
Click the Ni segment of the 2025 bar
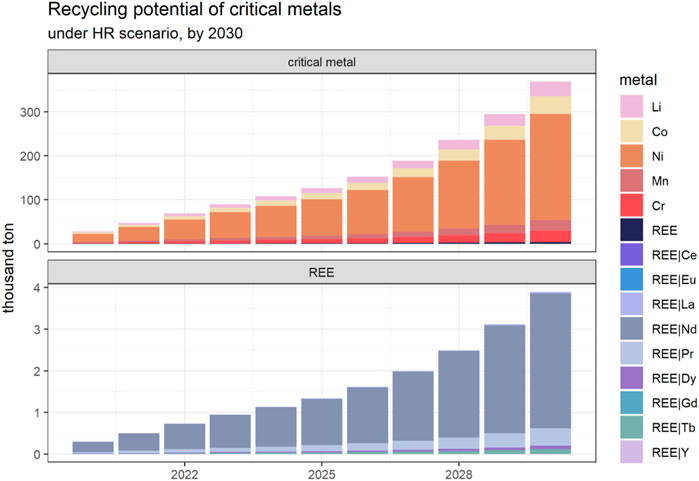click(322, 218)
